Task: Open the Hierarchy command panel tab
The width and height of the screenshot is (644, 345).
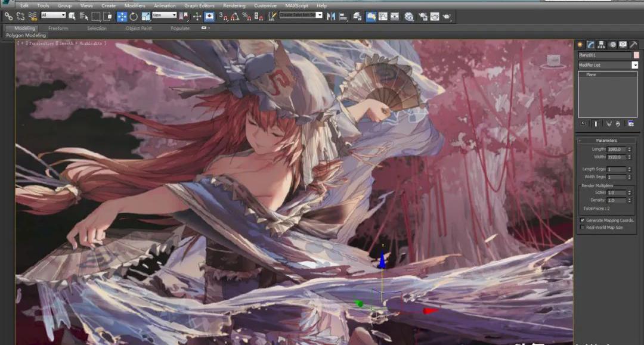Action: [602, 44]
